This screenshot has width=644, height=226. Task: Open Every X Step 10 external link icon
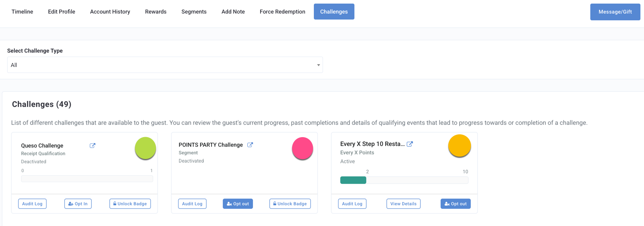tap(410, 144)
